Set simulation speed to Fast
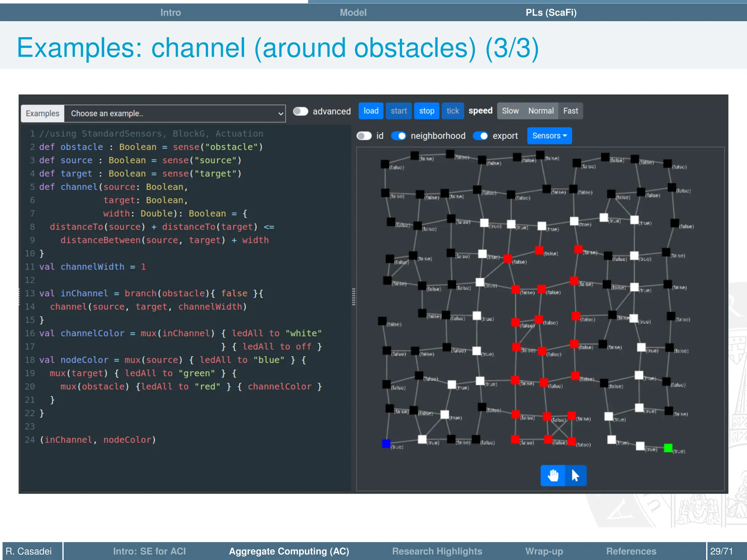747x560 pixels. pos(570,111)
